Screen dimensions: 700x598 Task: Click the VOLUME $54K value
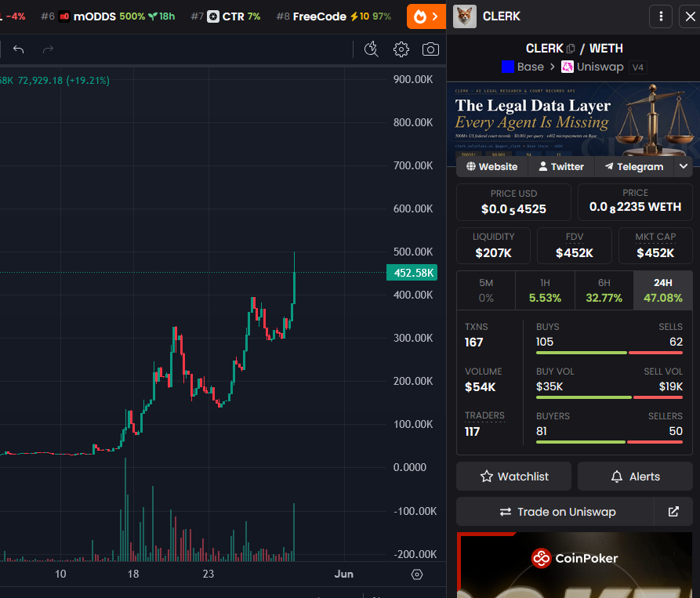[x=480, y=387]
